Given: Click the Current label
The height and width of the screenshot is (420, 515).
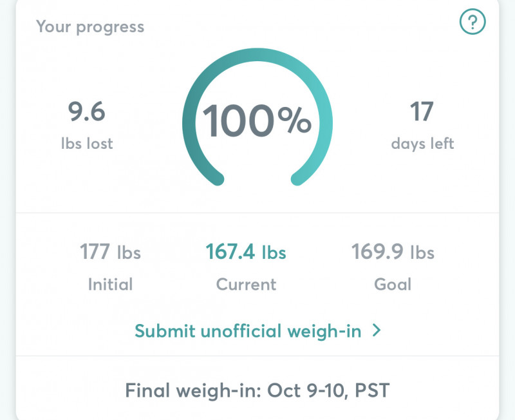Looking at the screenshot, I should pyautogui.click(x=246, y=284).
